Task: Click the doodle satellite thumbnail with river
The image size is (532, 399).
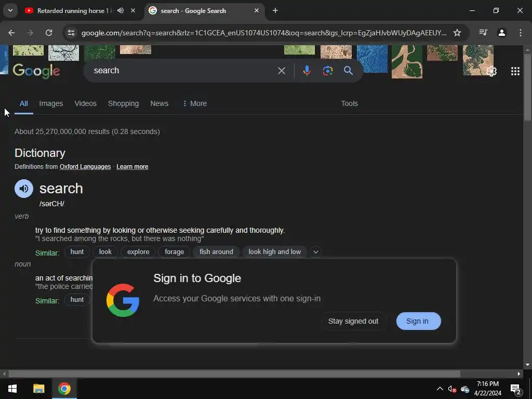Action: tap(407, 62)
